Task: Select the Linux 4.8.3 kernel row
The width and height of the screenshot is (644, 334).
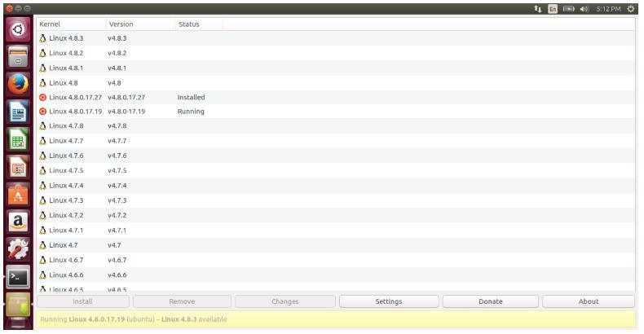Action: click(x=336, y=38)
